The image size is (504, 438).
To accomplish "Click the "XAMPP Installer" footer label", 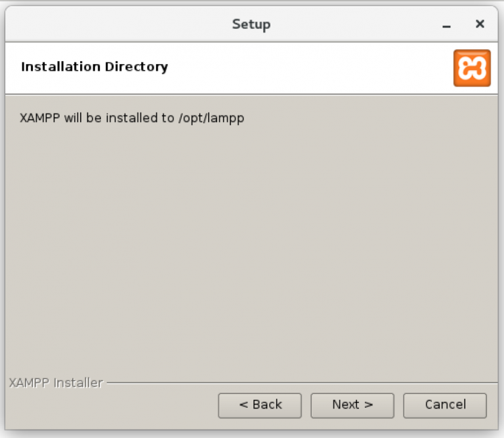I will (x=56, y=382).
